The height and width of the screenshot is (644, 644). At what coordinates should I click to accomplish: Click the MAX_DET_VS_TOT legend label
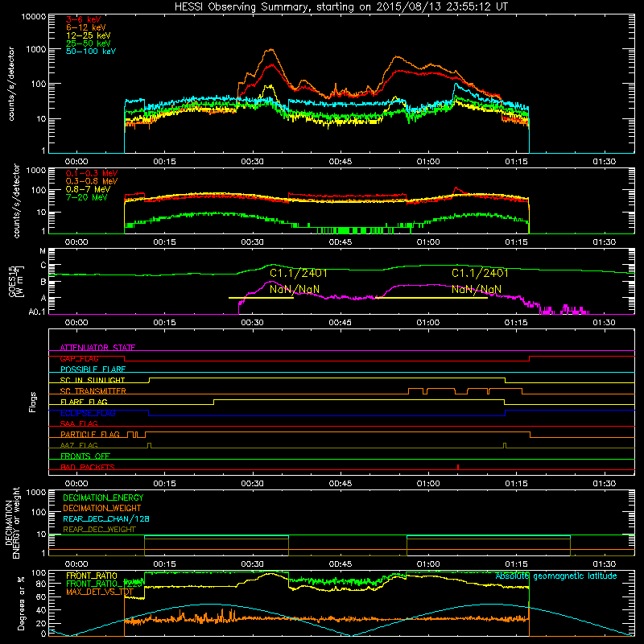(100, 592)
